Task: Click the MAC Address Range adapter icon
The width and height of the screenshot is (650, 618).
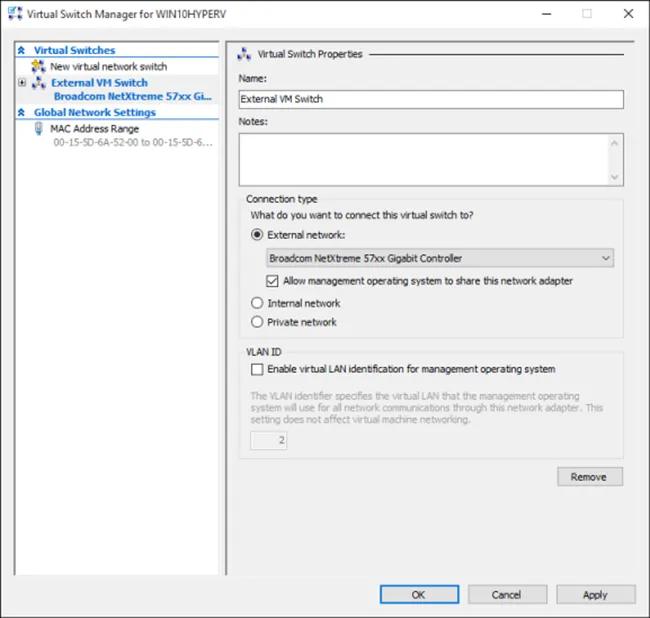Action: pyautogui.click(x=38, y=129)
